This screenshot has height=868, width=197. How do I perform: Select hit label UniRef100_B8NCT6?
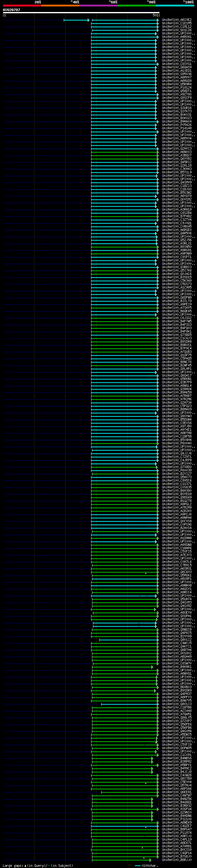click(177, 362)
